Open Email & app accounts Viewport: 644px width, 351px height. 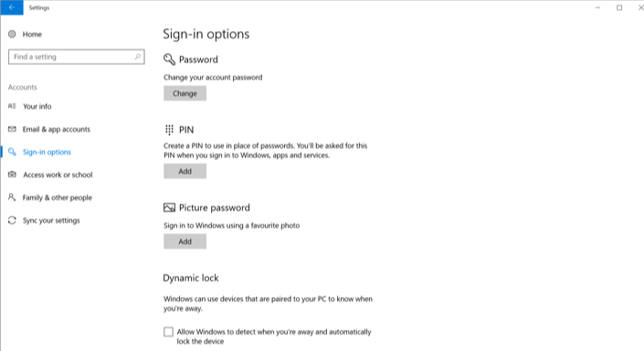[x=57, y=130]
